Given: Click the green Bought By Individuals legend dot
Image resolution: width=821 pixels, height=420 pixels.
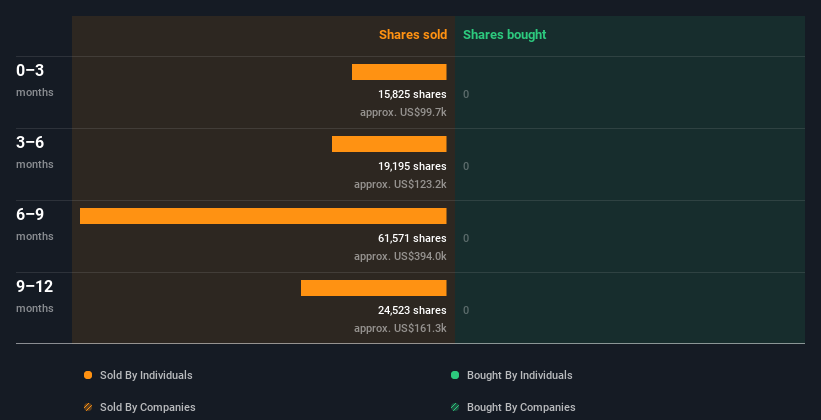Looking at the screenshot, I should click(455, 375).
